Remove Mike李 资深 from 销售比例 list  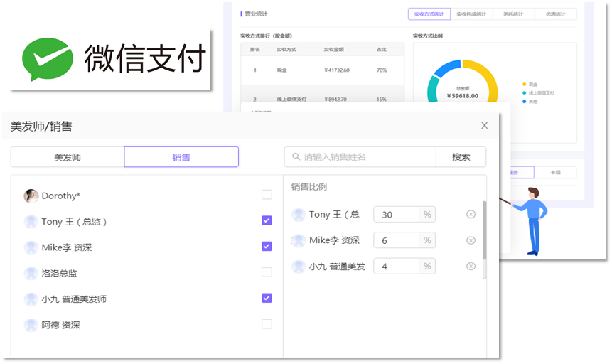click(471, 240)
